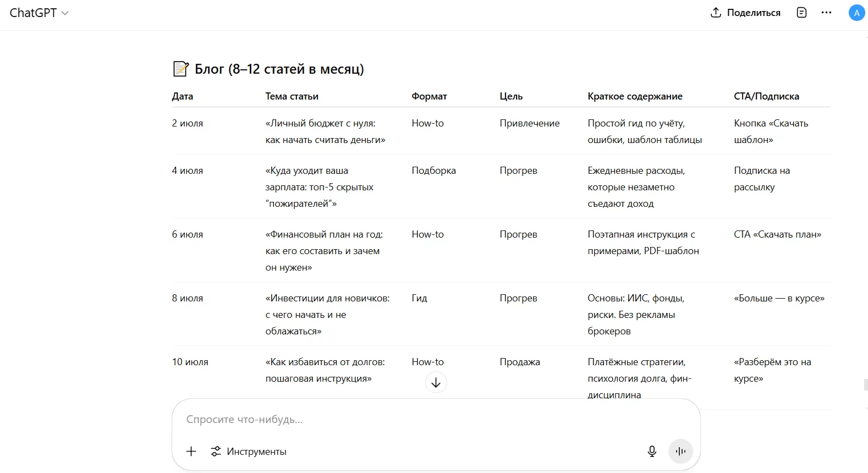Select the Личный бюджет с нуля article cell
The width and height of the screenshot is (868, 473).
pos(325,131)
